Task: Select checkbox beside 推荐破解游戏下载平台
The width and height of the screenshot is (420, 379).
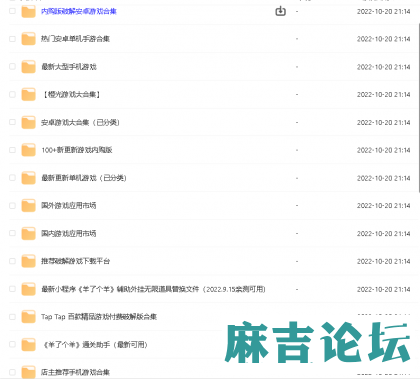Action: click(x=12, y=261)
